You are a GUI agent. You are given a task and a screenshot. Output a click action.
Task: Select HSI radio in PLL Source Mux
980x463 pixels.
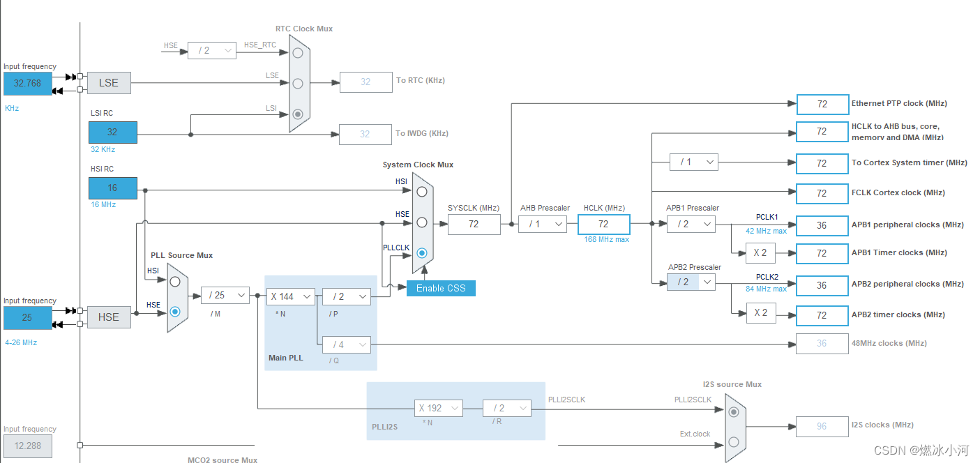(175, 282)
